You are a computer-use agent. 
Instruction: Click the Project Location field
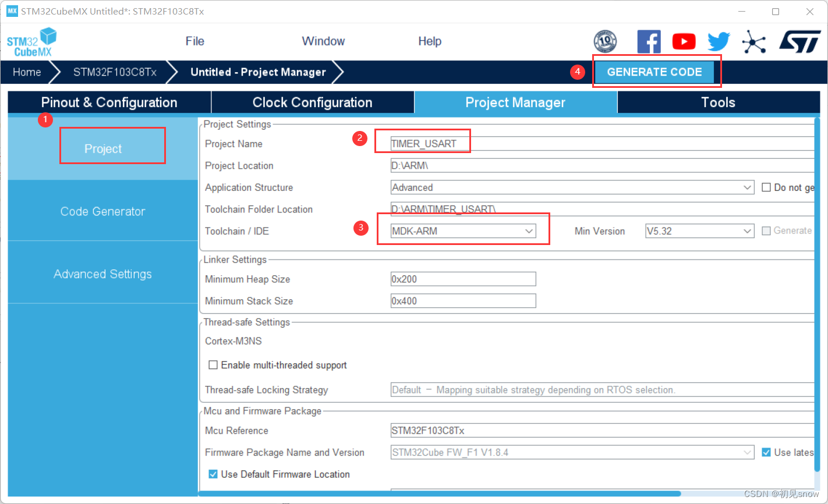(602, 166)
